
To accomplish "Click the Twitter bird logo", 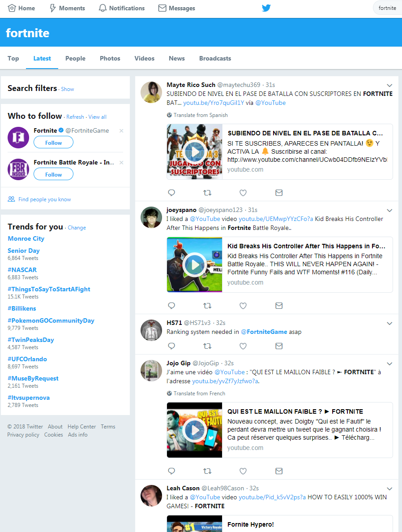I will point(266,8).
